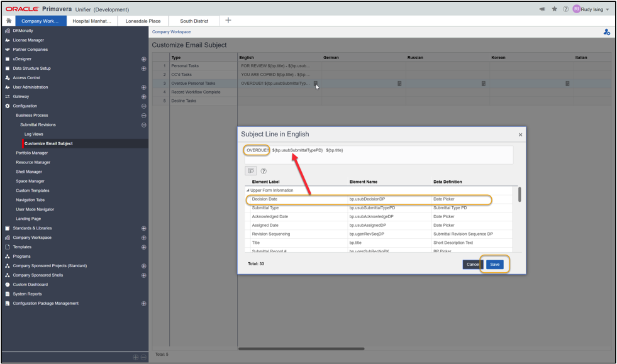The image size is (617, 364).
Task: Open Custom Templates in the sidebar
Action: (x=33, y=190)
